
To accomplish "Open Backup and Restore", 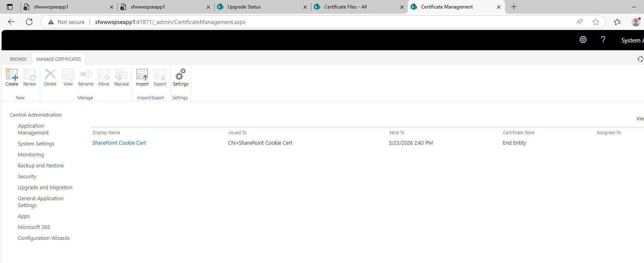I will (41, 166).
